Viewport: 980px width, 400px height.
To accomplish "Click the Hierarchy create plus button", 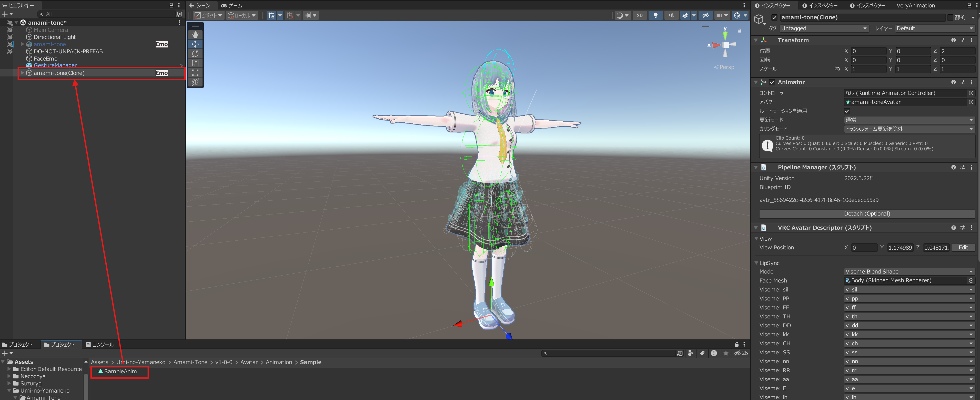I will pos(7,14).
